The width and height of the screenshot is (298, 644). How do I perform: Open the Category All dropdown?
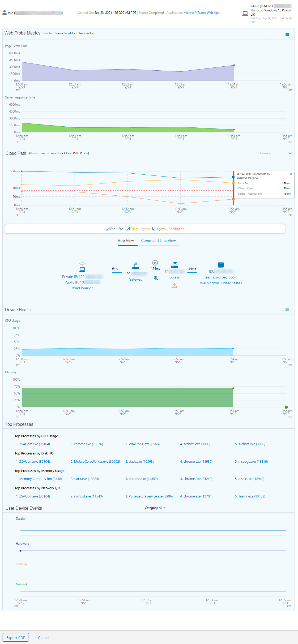(162, 508)
